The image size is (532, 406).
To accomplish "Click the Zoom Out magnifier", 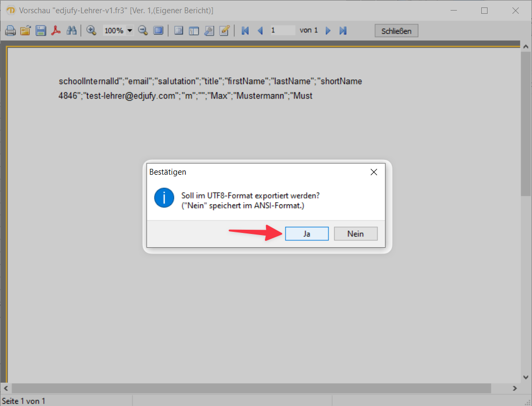I will (143, 30).
